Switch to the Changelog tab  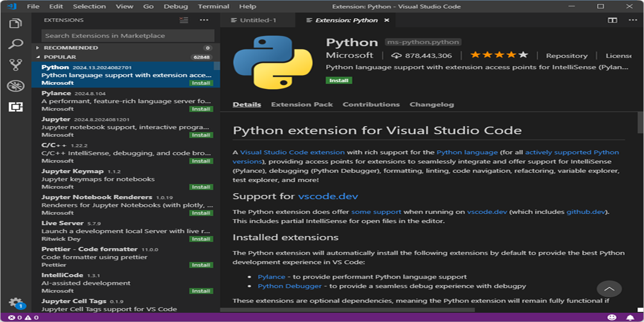pos(431,105)
